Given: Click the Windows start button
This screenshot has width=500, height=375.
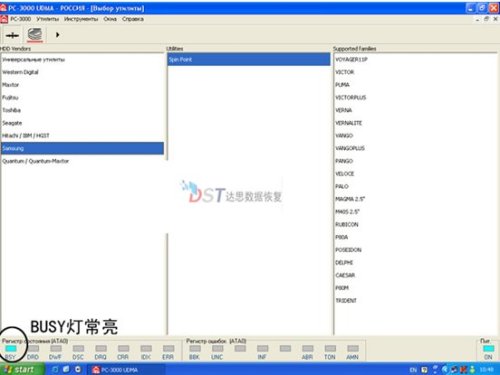Looking at the screenshot, I should (21, 369).
